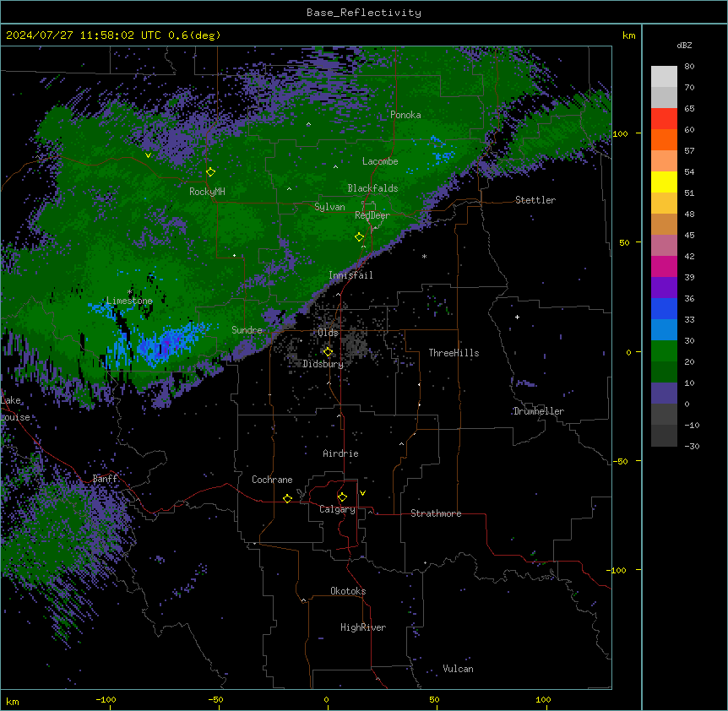728x711 pixels.
Task: Click the Airdrie label
Action: tap(340, 453)
